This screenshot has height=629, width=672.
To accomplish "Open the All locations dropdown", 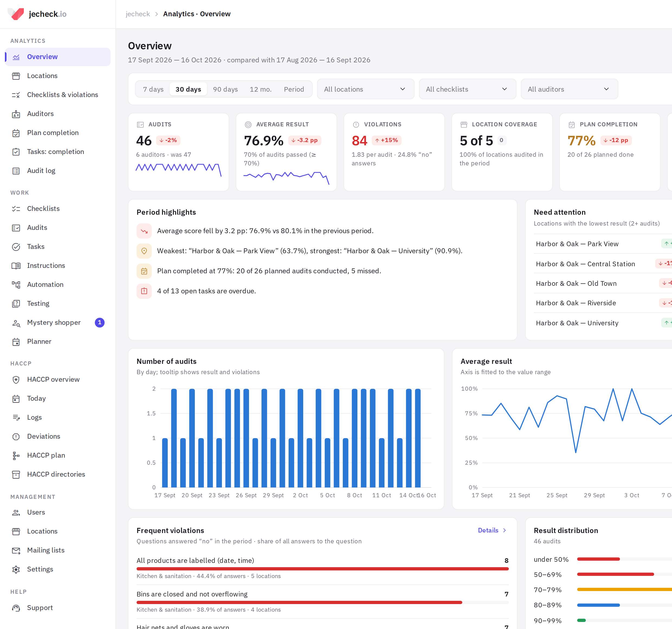I will [366, 89].
